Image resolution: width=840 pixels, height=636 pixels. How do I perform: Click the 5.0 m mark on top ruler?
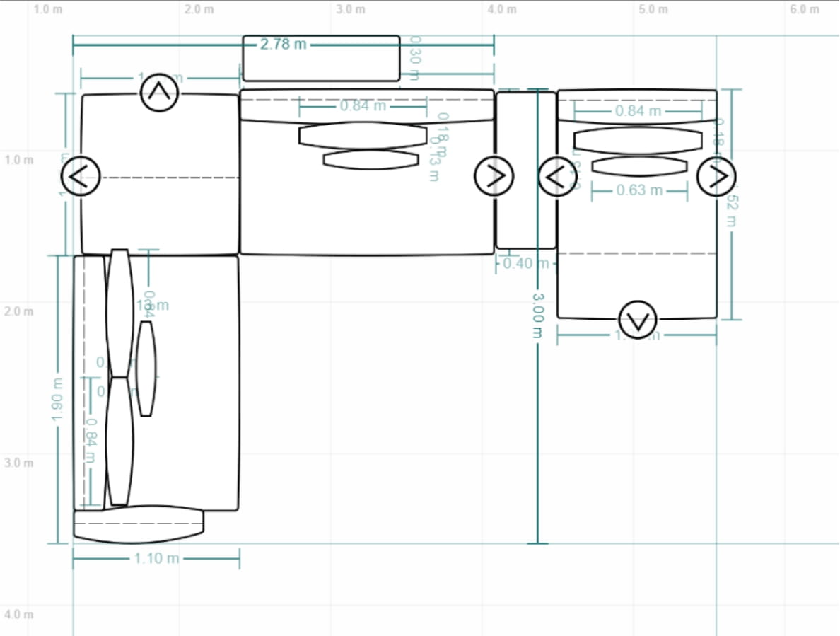[653, 9]
